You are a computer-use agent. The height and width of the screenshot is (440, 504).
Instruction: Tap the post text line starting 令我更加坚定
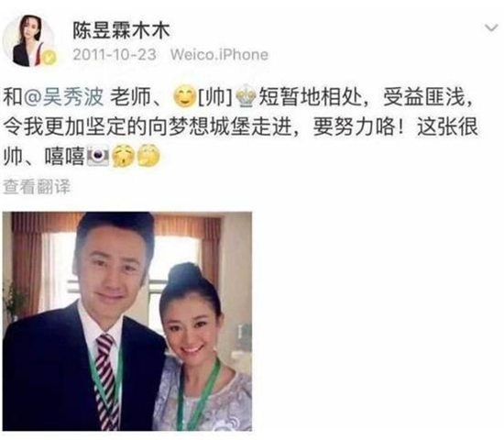click(x=240, y=126)
